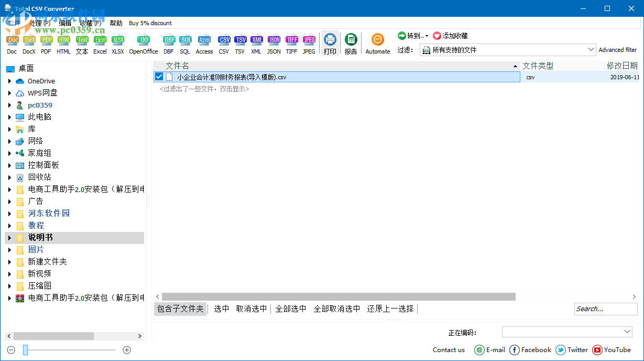Open the 帮助 menu

coord(116,23)
